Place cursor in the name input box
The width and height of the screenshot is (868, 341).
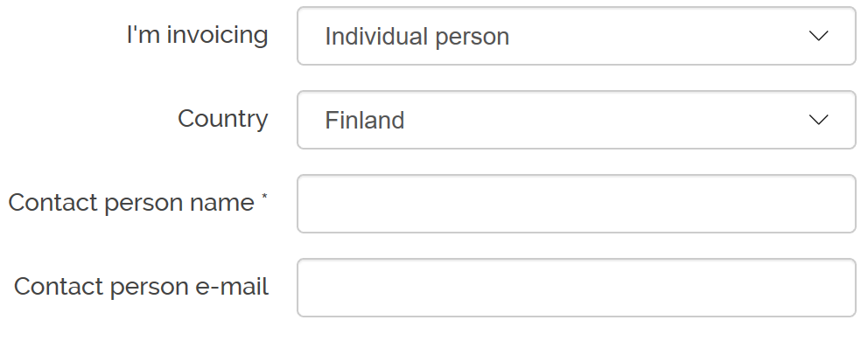[x=577, y=204]
